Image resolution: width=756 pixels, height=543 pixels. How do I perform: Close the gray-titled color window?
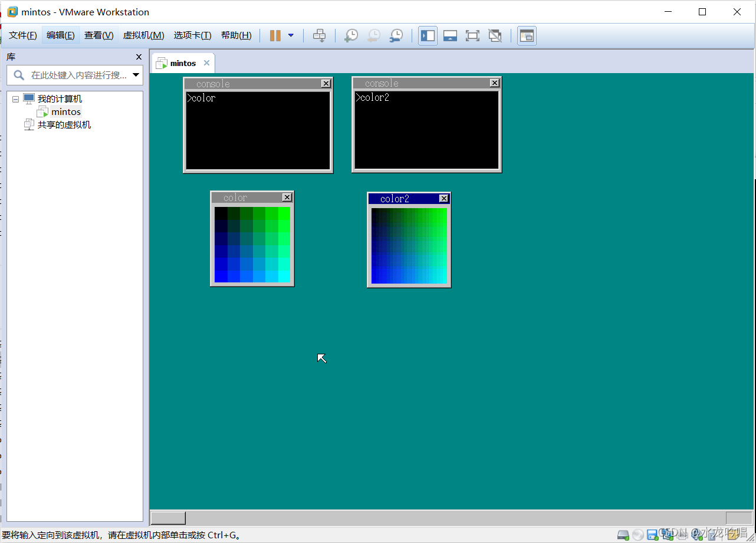pyautogui.click(x=287, y=198)
